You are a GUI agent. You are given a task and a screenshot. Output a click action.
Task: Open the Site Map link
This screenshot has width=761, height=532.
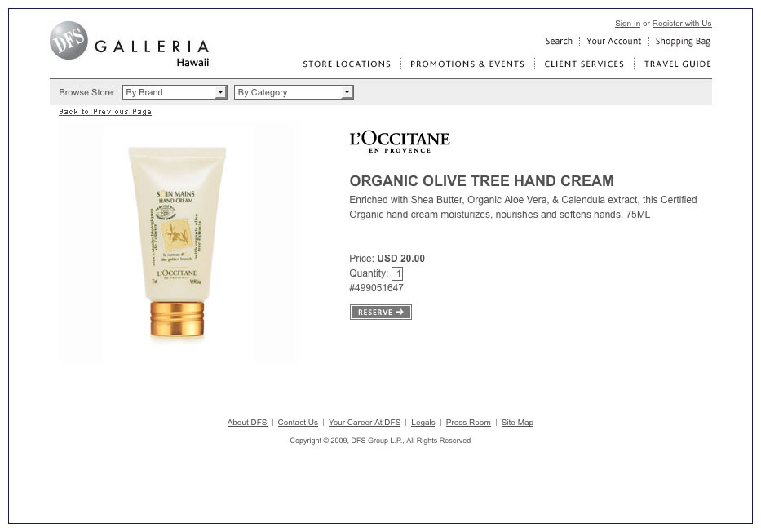[x=517, y=423]
